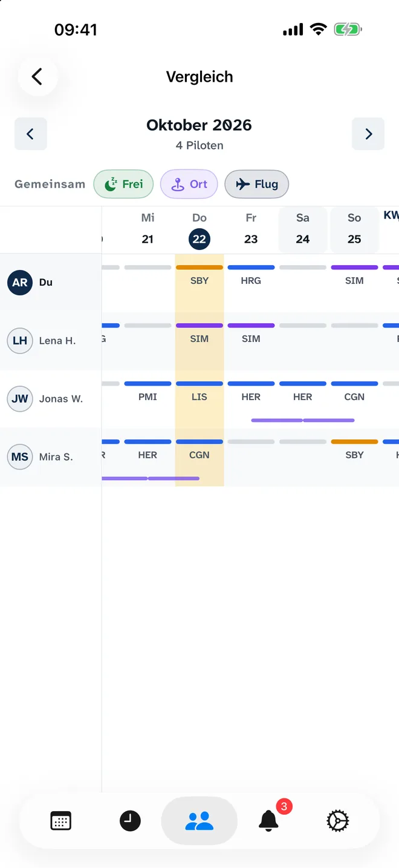
Task: Tap the AR avatar for Du
Action: 20,283
